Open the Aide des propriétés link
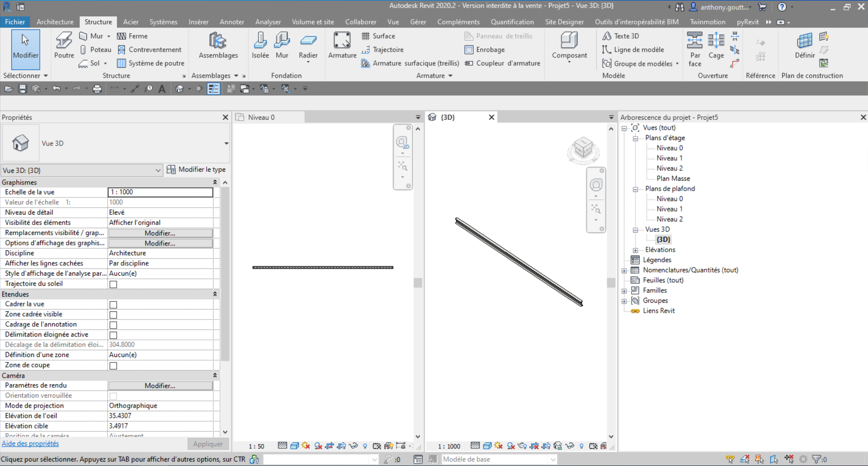This screenshot has width=868, height=466. pyautogui.click(x=30, y=443)
